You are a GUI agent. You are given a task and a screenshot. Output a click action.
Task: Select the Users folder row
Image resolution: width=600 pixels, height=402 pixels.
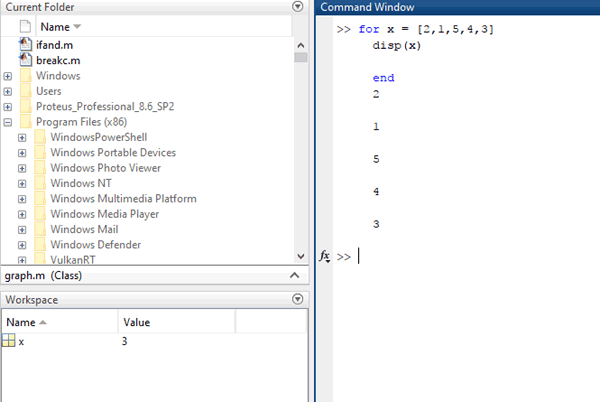click(x=49, y=91)
